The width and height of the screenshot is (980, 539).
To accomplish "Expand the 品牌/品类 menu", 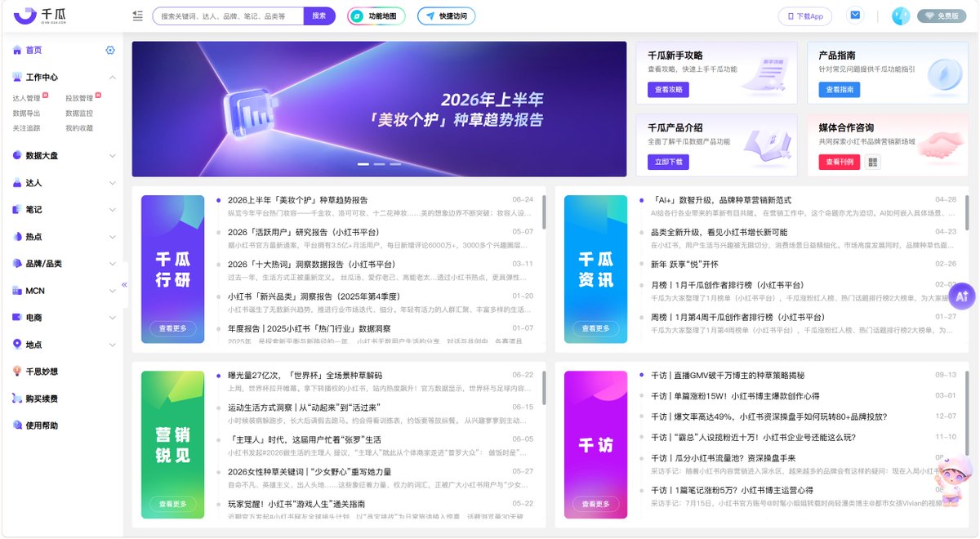I will click(x=112, y=264).
